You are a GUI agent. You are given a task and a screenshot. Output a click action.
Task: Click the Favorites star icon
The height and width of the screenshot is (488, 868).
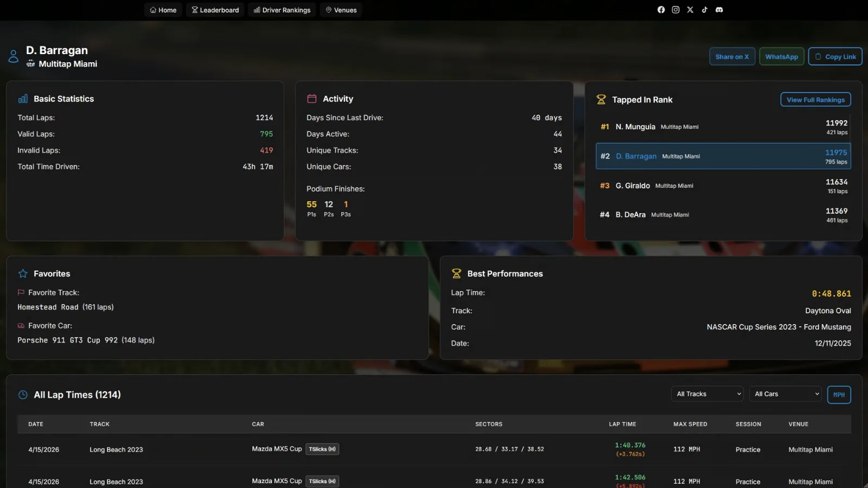point(23,274)
